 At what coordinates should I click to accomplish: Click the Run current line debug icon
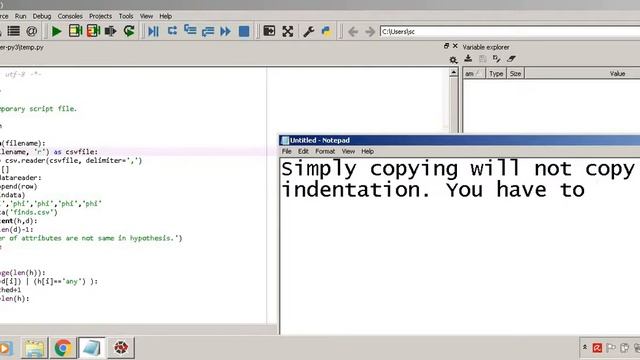click(x=172, y=31)
